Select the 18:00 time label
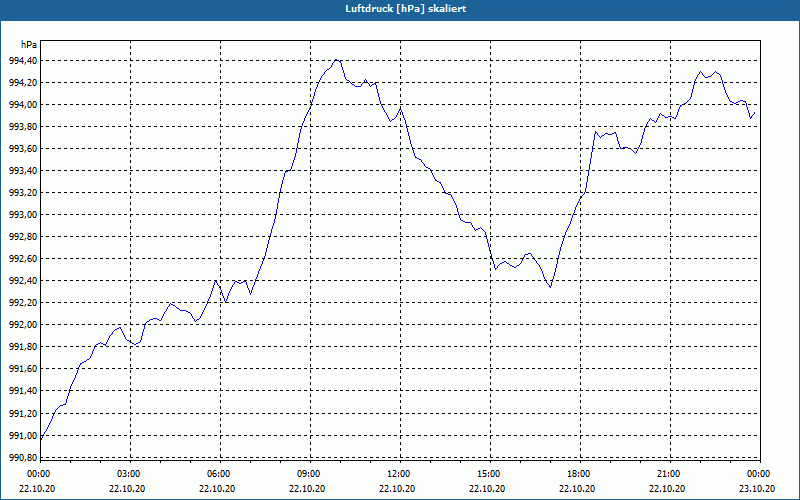 (579, 474)
